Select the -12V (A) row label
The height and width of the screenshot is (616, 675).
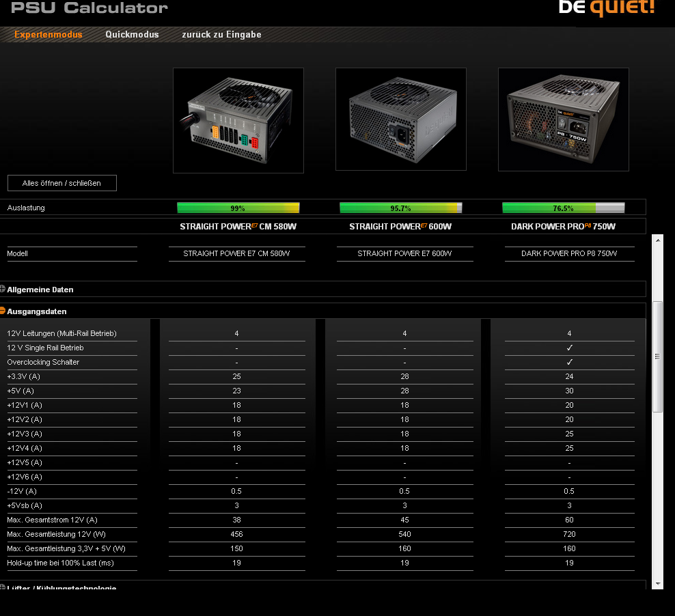click(x=22, y=491)
